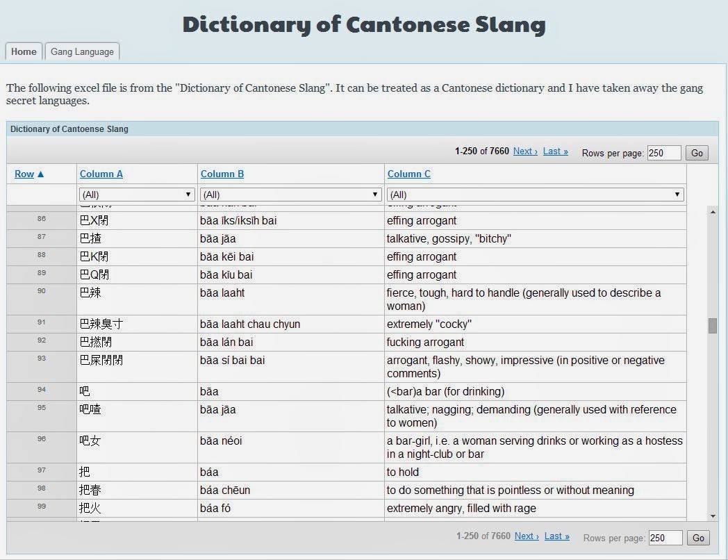Open the Column A filter dropdown arrow
This screenshot has height=560, width=728.
tap(188, 195)
